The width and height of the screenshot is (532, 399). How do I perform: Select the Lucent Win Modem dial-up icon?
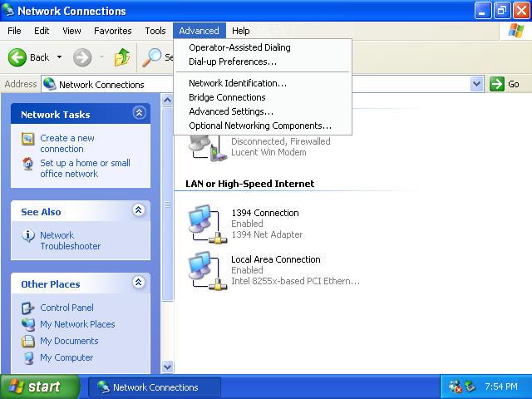pos(208,148)
